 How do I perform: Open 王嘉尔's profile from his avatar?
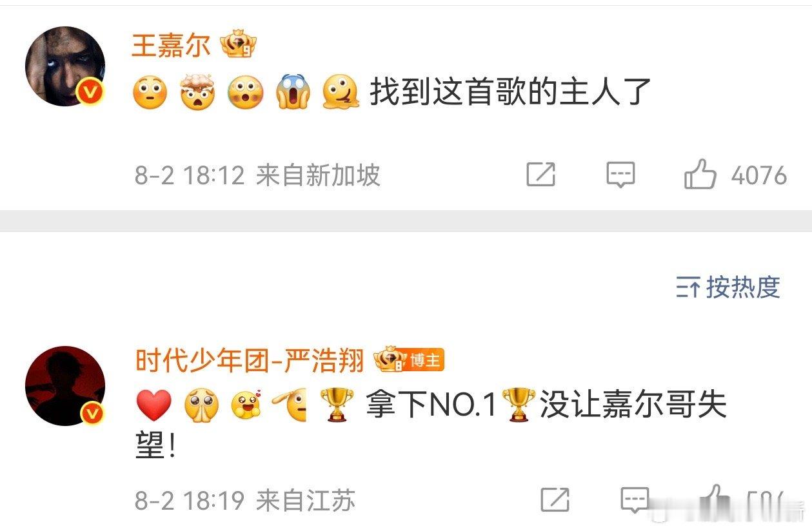pyautogui.click(x=64, y=66)
